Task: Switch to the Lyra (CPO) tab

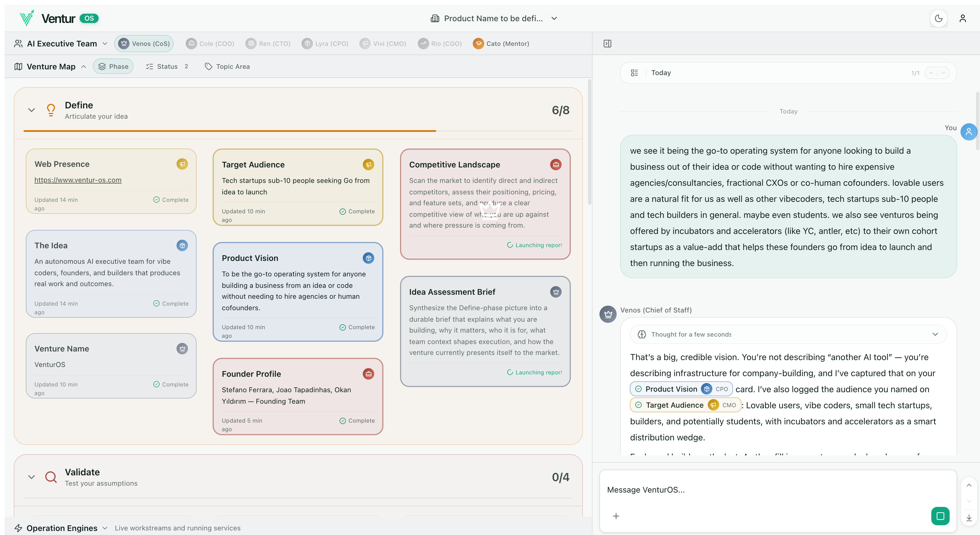Action: coord(325,43)
